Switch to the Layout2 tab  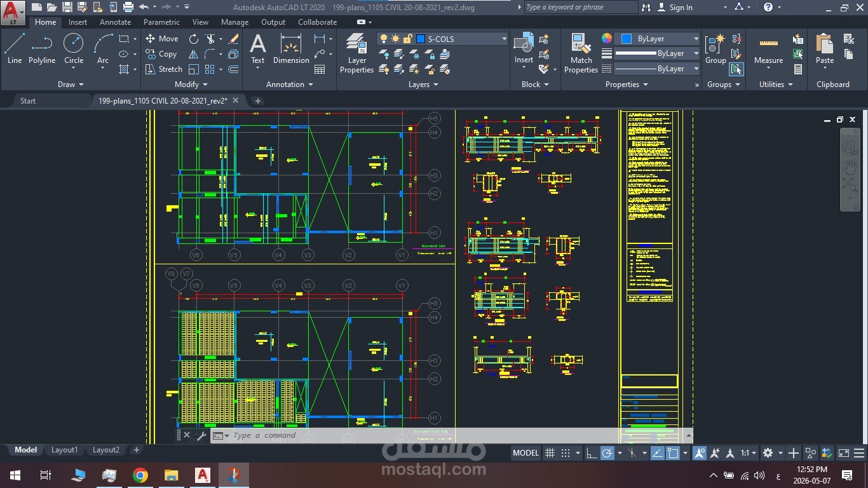click(106, 450)
